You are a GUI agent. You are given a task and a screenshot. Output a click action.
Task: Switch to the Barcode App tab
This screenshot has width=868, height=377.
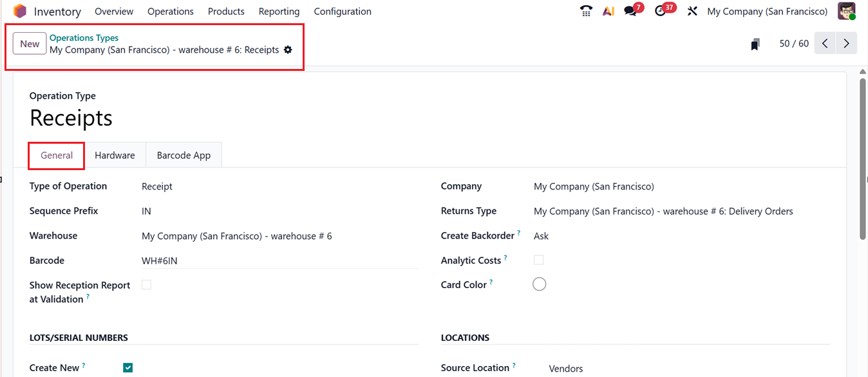coord(184,155)
